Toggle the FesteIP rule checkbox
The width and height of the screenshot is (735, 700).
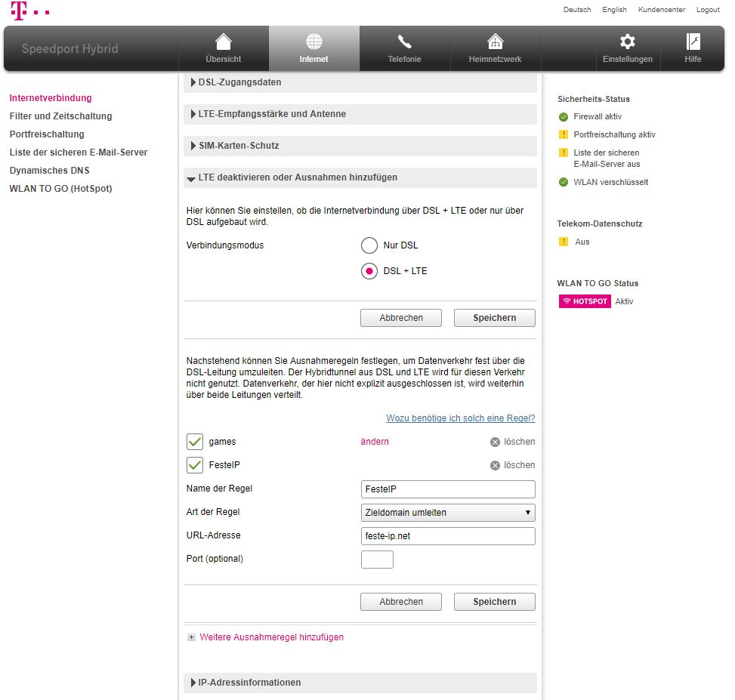(x=194, y=465)
